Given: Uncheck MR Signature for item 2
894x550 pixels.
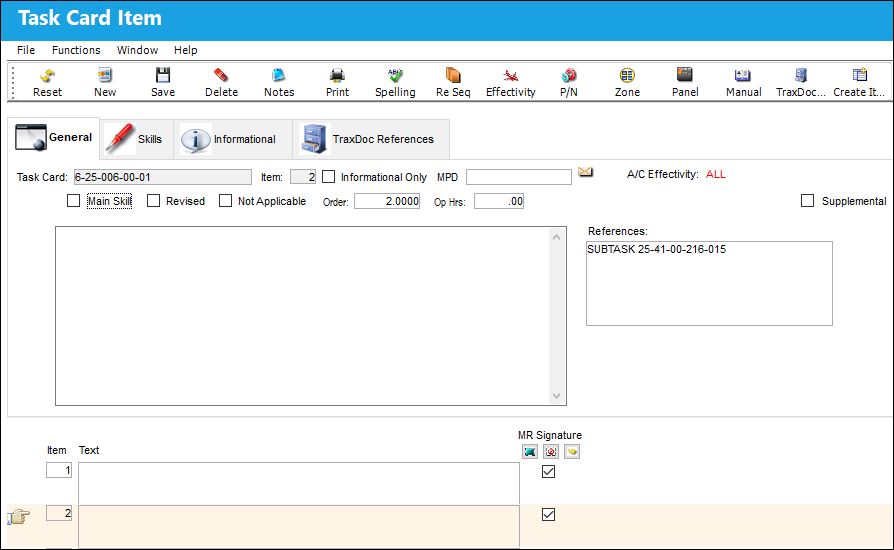Looking at the screenshot, I should click(548, 514).
